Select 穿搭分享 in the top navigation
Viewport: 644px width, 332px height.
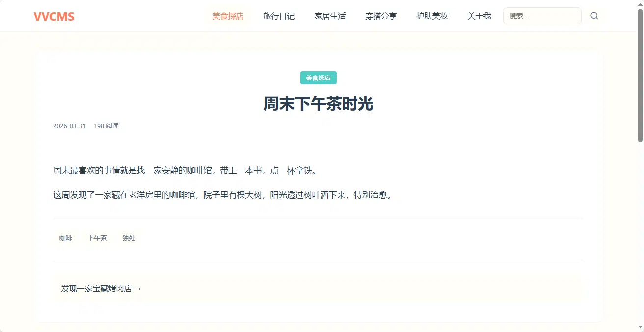pos(381,16)
